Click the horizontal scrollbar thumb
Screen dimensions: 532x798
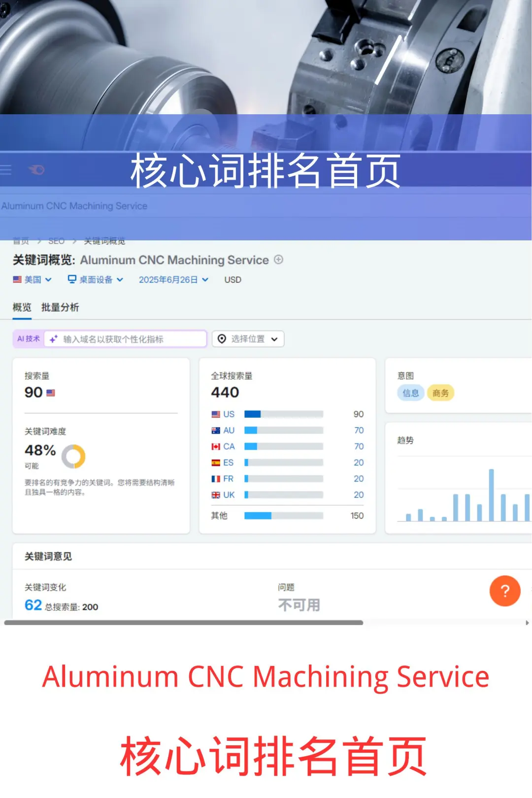[x=184, y=623]
